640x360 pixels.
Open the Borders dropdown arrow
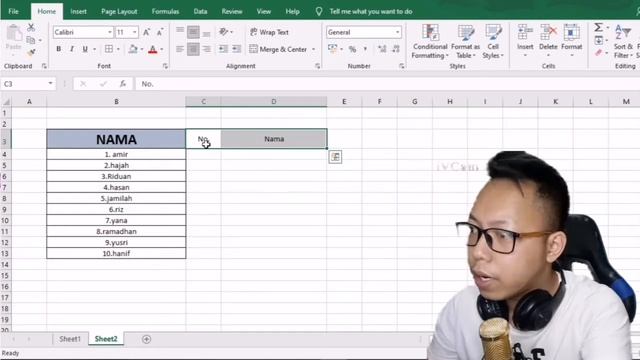[118, 49]
